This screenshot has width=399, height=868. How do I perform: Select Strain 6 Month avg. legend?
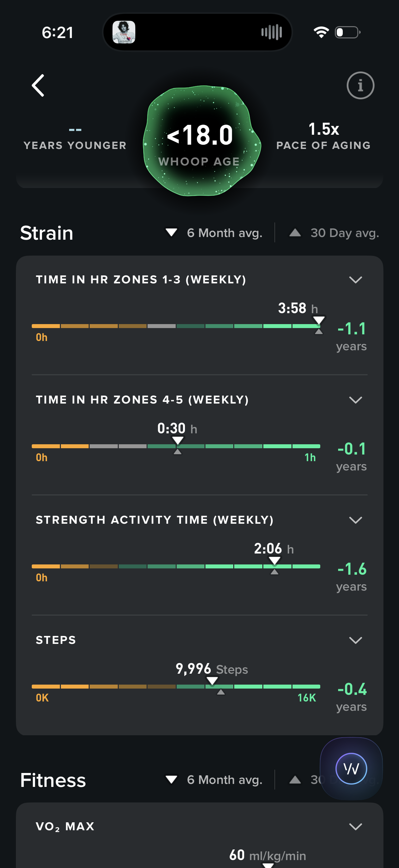214,233
